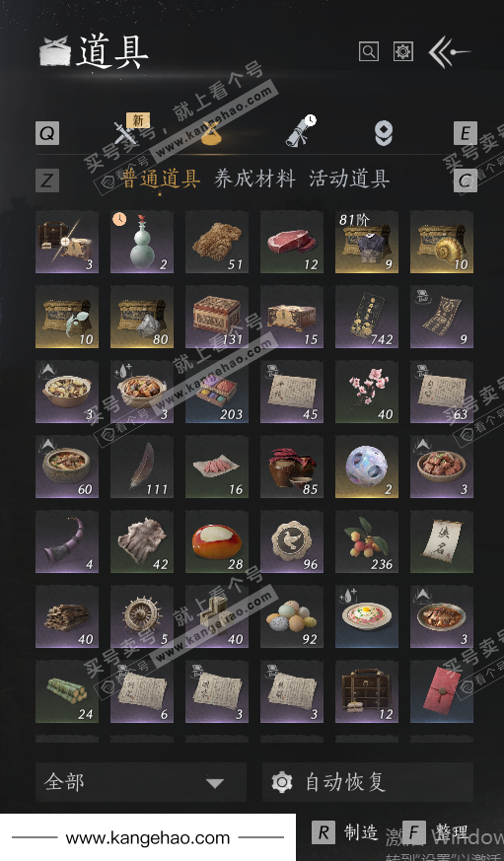Image resolution: width=504 pixels, height=861 pixels.
Task: Expand the 全部 filter dropdown
Action: click(x=141, y=782)
